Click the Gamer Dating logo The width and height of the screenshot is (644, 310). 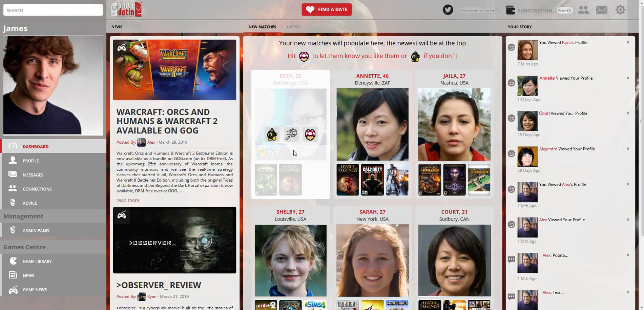coord(126,9)
